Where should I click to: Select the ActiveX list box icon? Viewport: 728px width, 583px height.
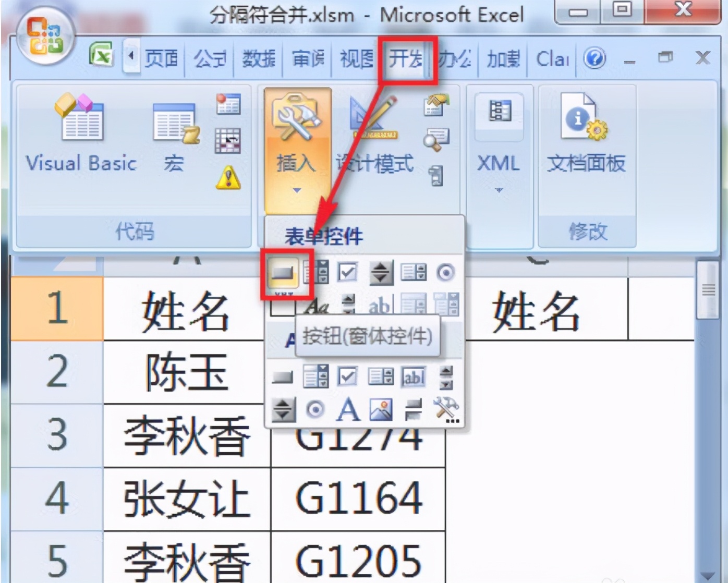pyautogui.click(x=381, y=376)
